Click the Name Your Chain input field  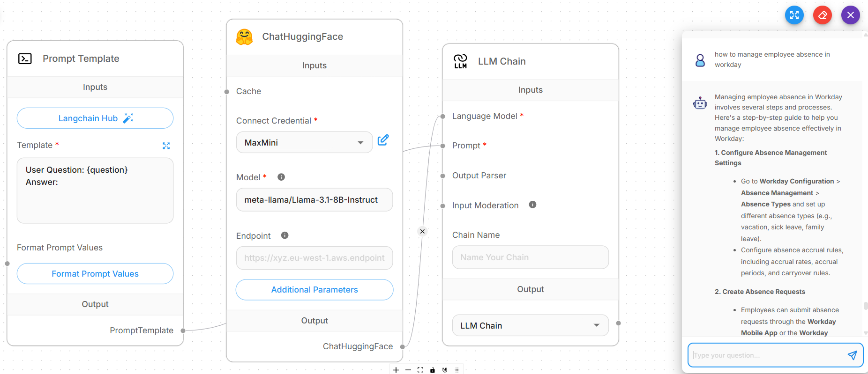click(x=530, y=257)
